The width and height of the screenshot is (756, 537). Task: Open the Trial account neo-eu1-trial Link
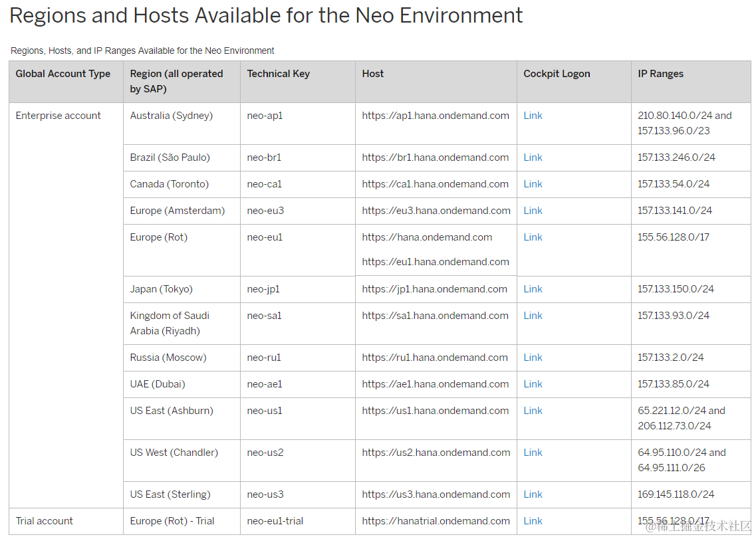533,521
